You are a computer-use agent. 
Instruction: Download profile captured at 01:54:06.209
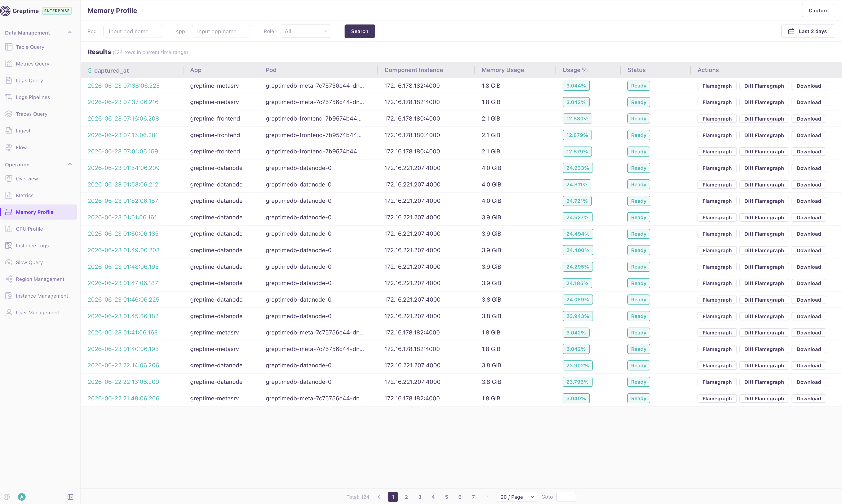[809, 168]
